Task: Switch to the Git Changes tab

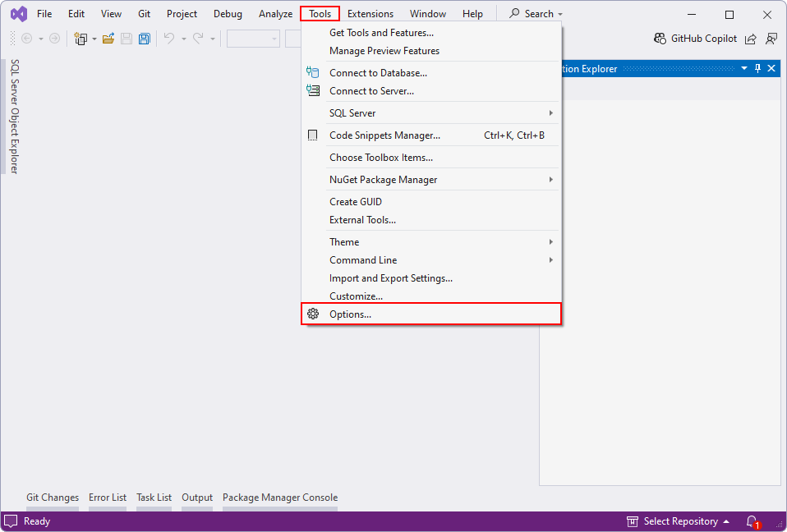Action: pyautogui.click(x=52, y=497)
